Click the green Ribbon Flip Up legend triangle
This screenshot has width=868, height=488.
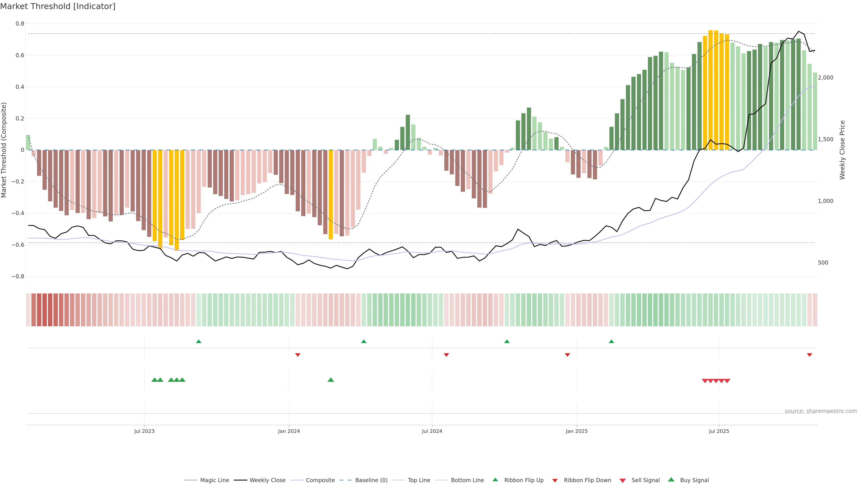[495, 480]
